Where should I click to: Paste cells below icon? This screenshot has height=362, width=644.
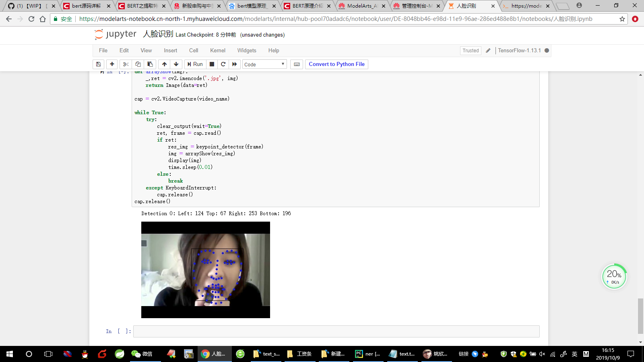click(150, 64)
